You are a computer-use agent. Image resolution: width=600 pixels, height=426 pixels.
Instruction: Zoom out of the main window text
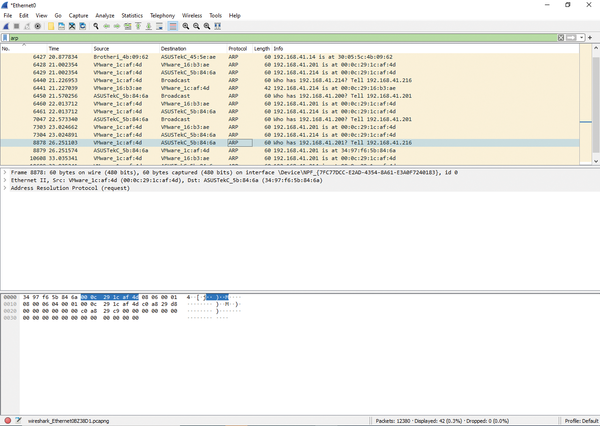point(196,26)
